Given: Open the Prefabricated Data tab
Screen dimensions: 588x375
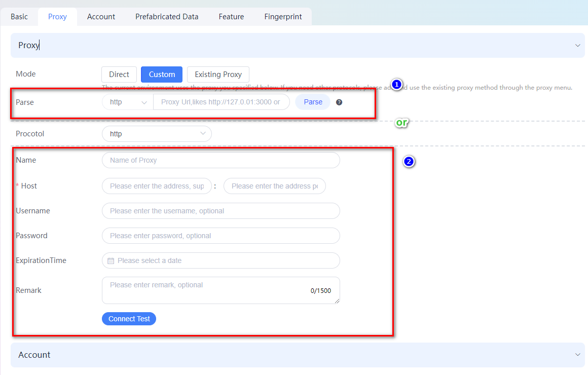Looking at the screenshot, I should click(167, 17).
